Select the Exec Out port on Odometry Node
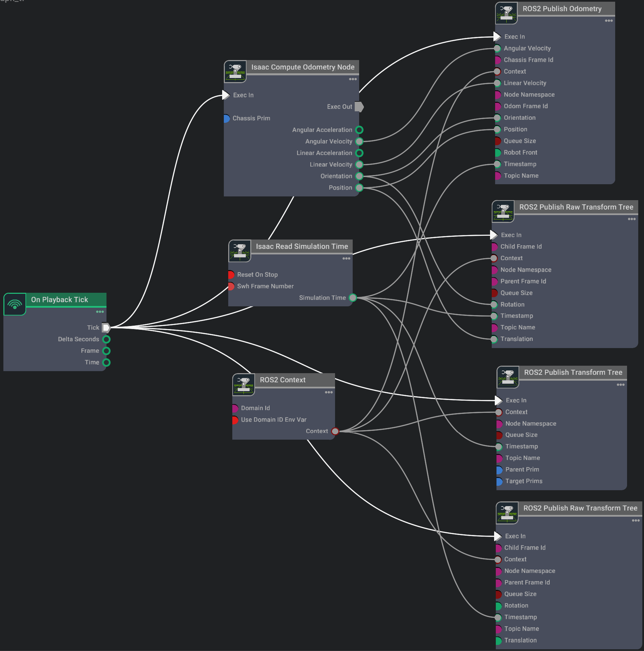The height and width of the screenshot is (651, 644). coord(359,107)
